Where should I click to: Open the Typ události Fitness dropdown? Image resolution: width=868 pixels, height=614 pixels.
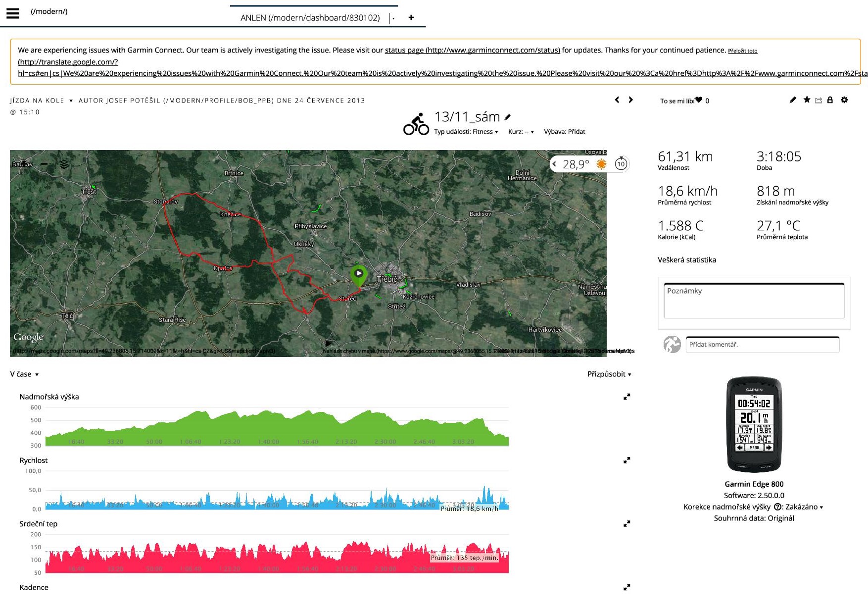[466, 132]
